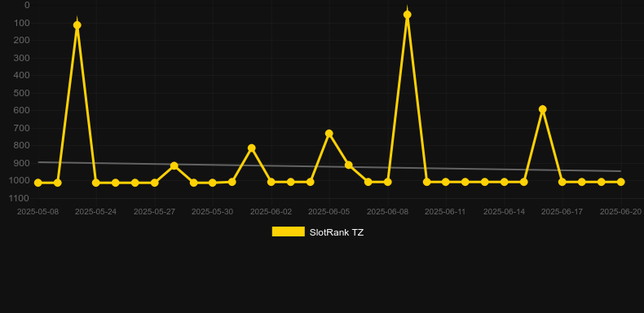Select the data point above 2025-06-11
This screenshot has height=313, width=644.
pyautogui.click(x=446, y=182)
